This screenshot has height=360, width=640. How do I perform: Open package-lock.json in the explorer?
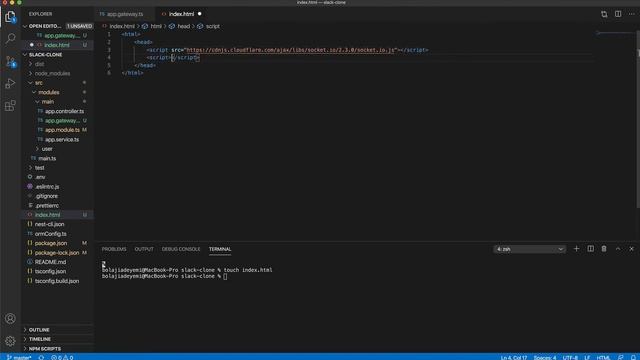[x=57, y=253]
